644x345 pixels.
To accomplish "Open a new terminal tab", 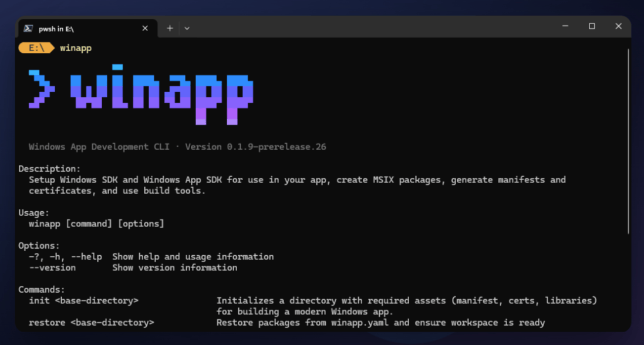I will pos(169,28).
